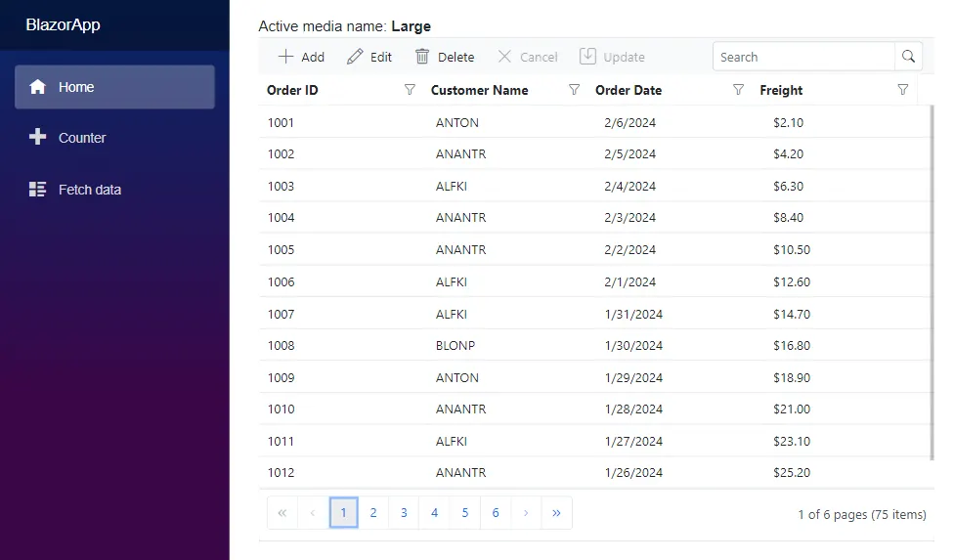This screenshot has width=954, height=560.
Task: Click the Edit pencil toolbar button
Action: pyautogui.click(x=369, y=57)
